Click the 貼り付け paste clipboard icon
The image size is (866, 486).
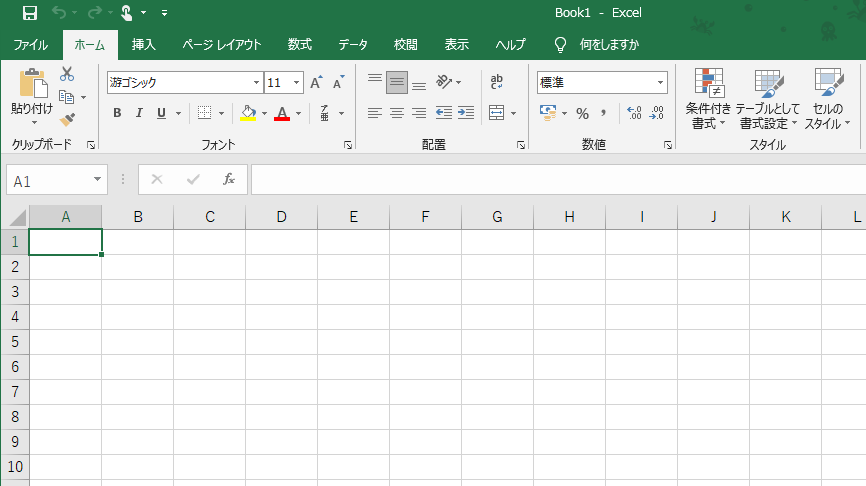[33, 83]
